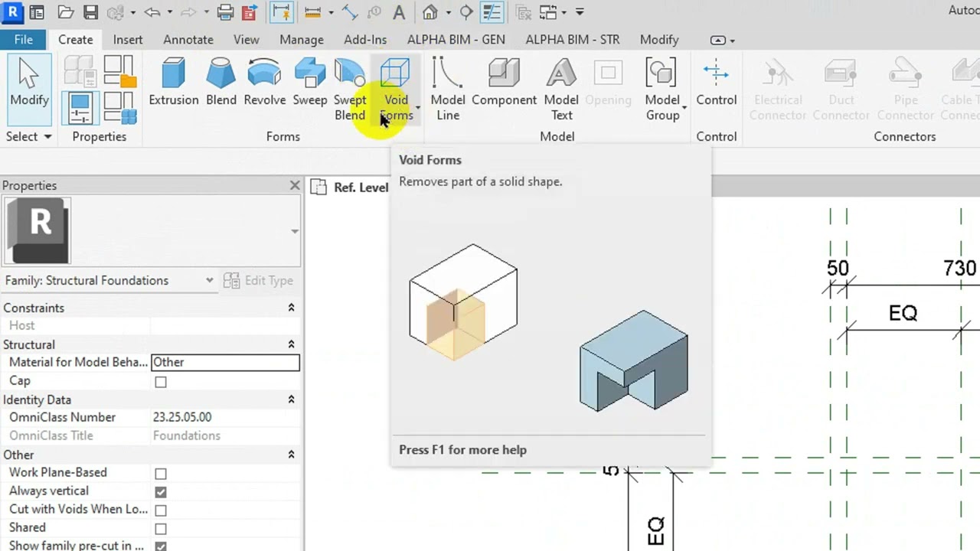
Task: Uncheck Show family pre-cut checkbox
Action: tap(161, 546)
